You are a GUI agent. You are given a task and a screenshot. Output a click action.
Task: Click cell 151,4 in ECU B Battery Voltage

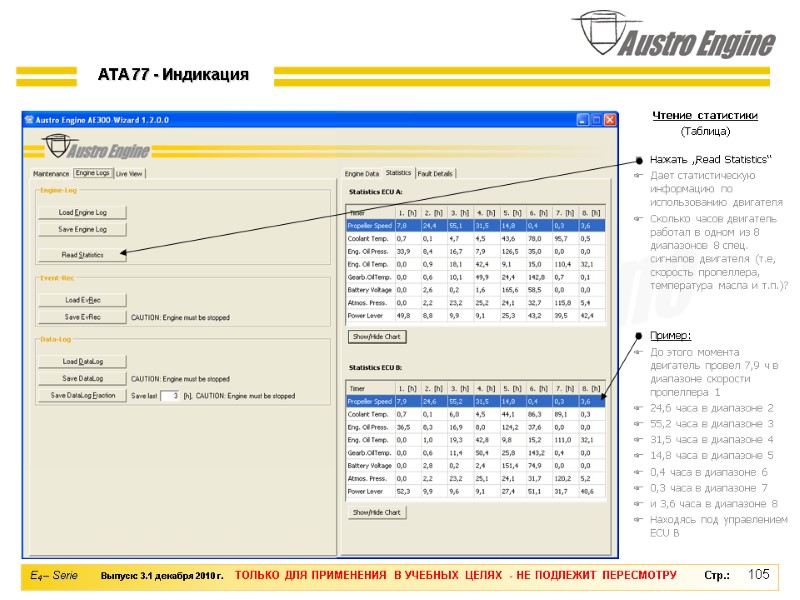pos(513,466)
